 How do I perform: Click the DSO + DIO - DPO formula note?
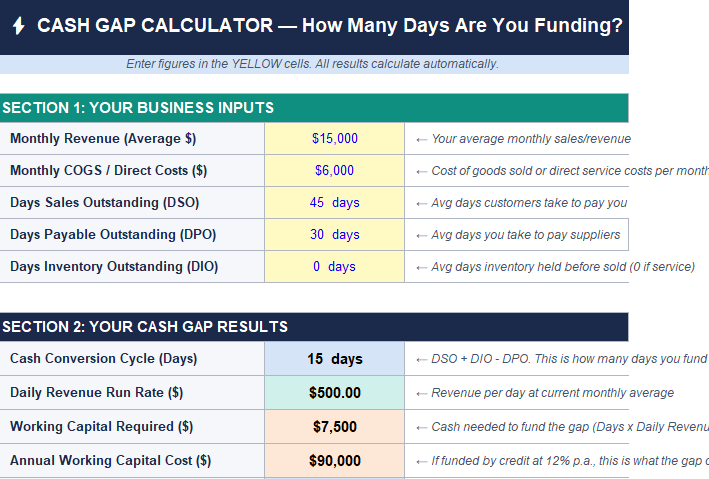[x=560, y=359]
